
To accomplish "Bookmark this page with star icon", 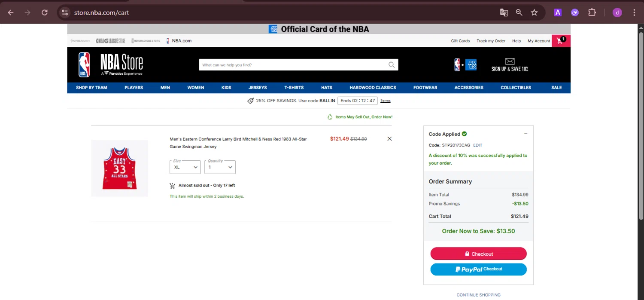I will click(534, 12).
